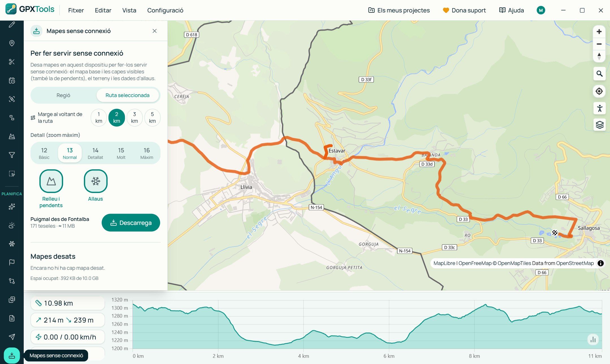
Task: Open the map search magnifier
Action: [x=599, y=74]
